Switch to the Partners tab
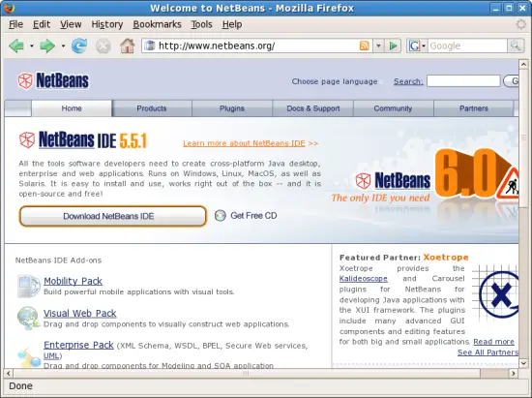 pyautogui.click(x=474, y=108)
